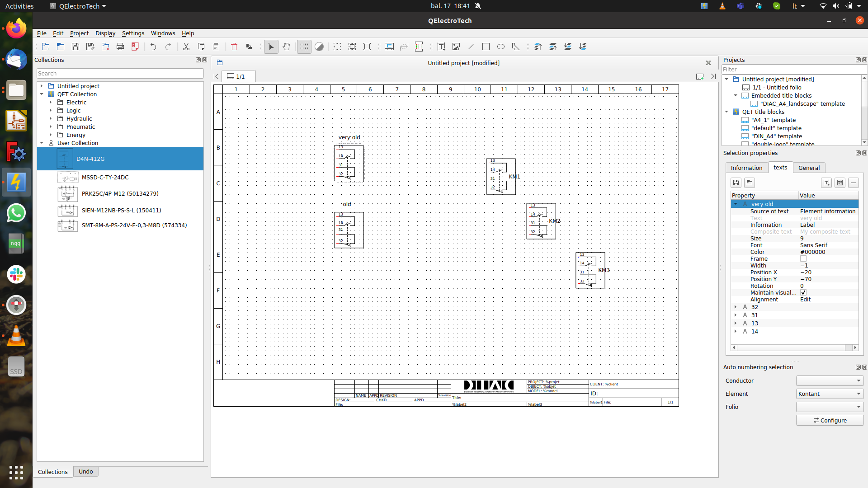Screen dimensions: 868x488
Task: Open the Project menu
Action: 79,33
